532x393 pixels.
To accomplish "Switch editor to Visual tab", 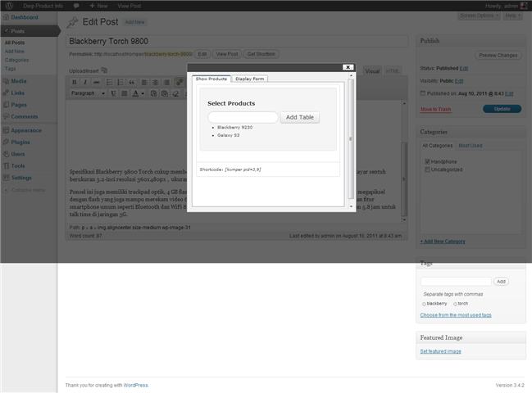I will pyautogui.click(x=372, y=71).
